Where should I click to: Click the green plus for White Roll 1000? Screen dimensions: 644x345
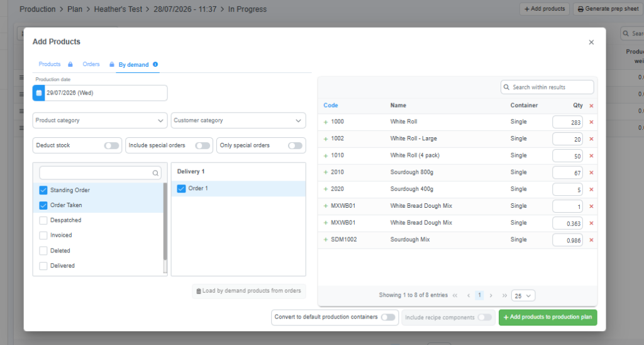coord(326,122)
